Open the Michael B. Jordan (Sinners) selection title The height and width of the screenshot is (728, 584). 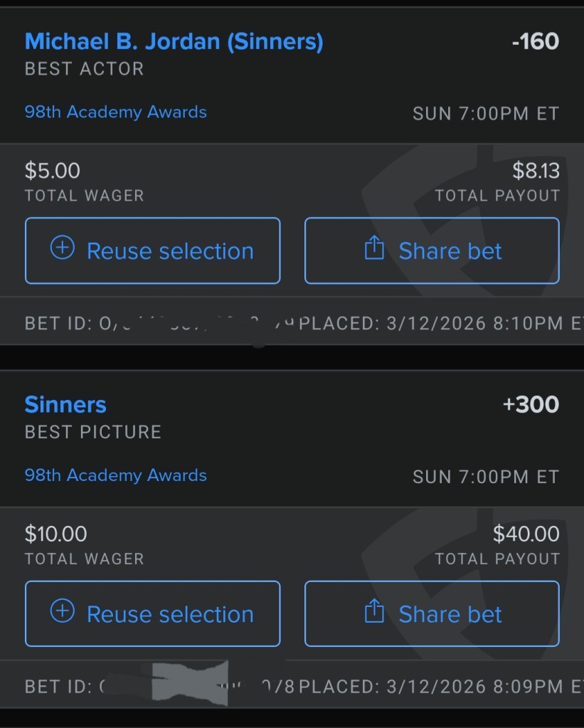(174, 42)
